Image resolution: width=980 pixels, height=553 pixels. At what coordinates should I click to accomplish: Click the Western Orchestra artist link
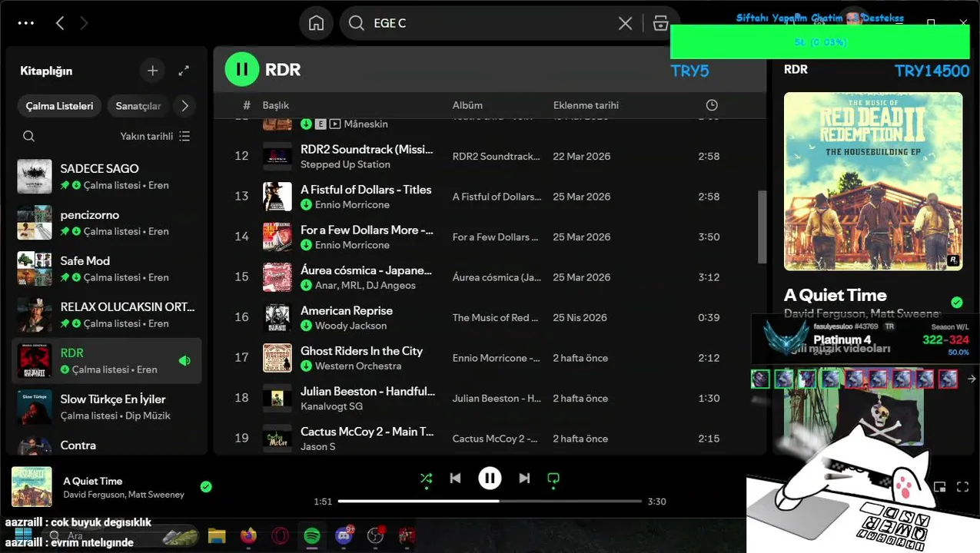(358, 366)
